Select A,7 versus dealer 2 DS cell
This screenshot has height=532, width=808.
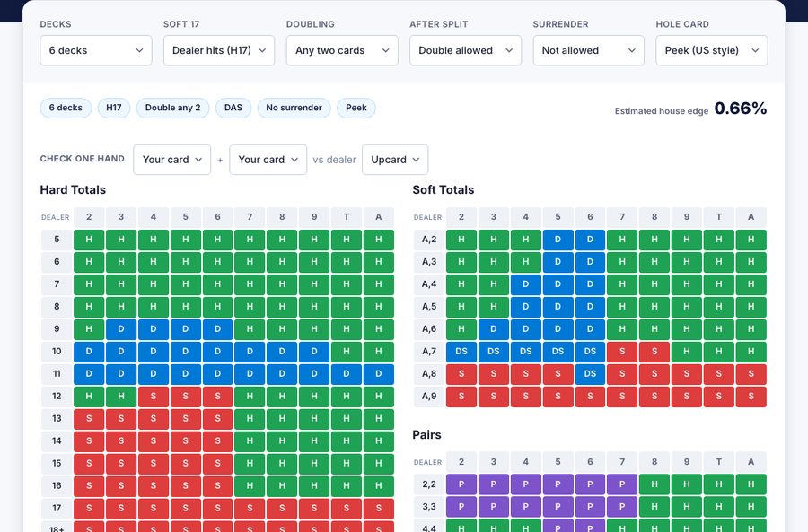[x=461, y=352]
